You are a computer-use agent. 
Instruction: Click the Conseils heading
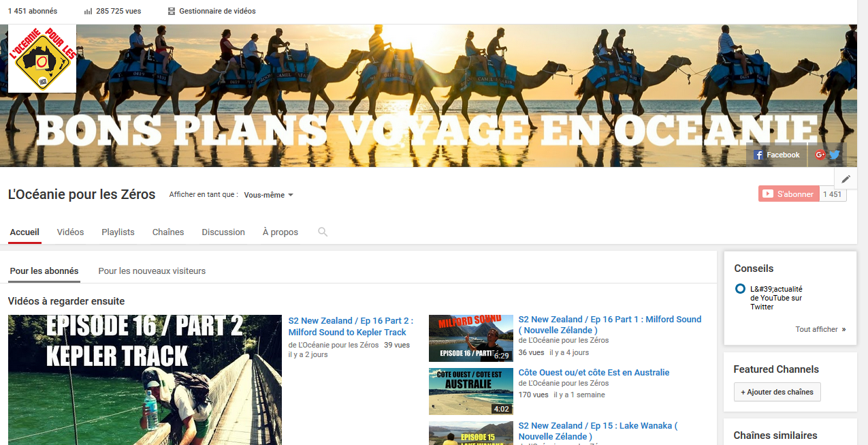754,268
